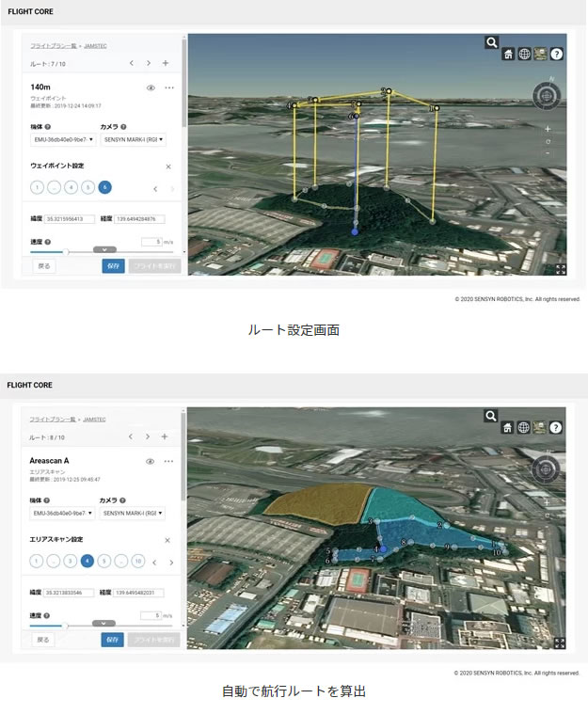The width and height of the screenshot is (588, 714).
Task: Go to next route from ルート 7/10
Action: pos(149,63)
